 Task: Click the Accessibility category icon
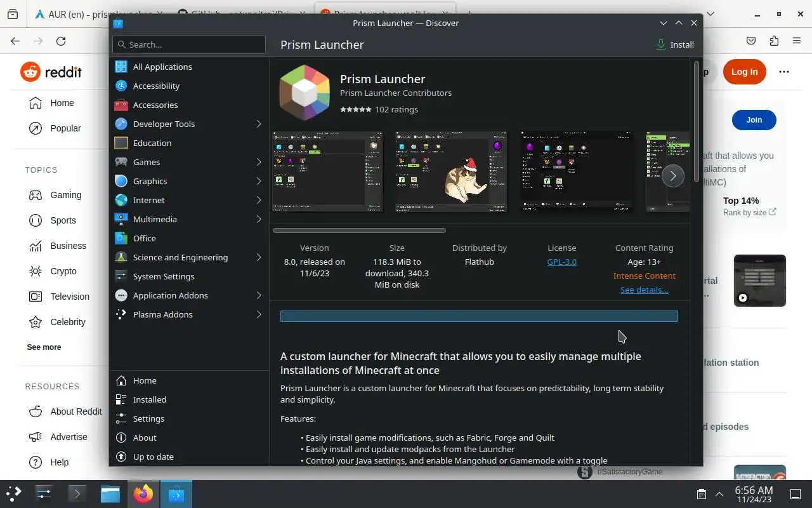coord(121,86)
